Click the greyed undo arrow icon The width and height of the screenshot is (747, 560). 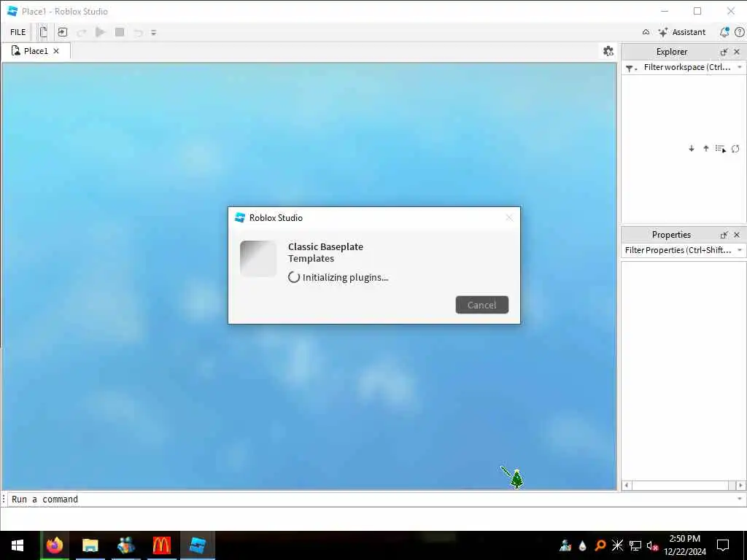[138, 32]
